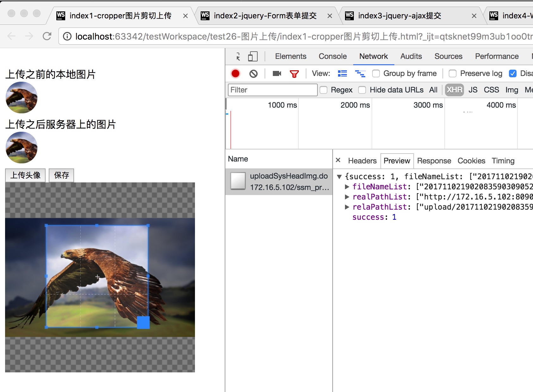The image size is (533, 392).
Task: Activate the DevTools element inspector icon
Action: pyautogui.click(x=238, y=56)
